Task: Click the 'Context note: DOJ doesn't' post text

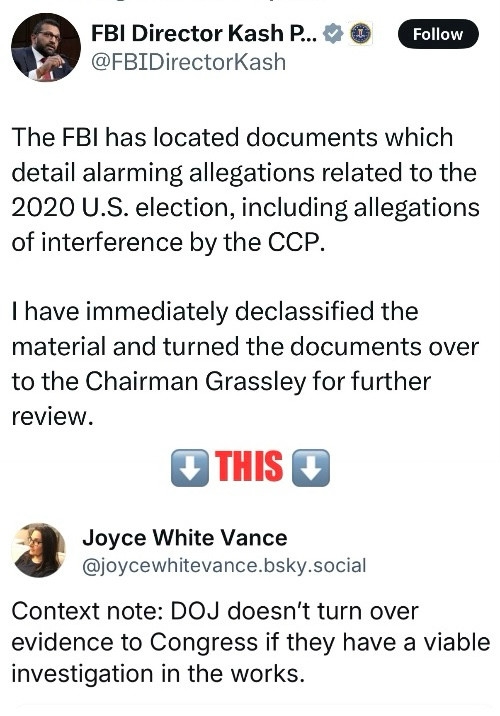Action: [250, 642]
